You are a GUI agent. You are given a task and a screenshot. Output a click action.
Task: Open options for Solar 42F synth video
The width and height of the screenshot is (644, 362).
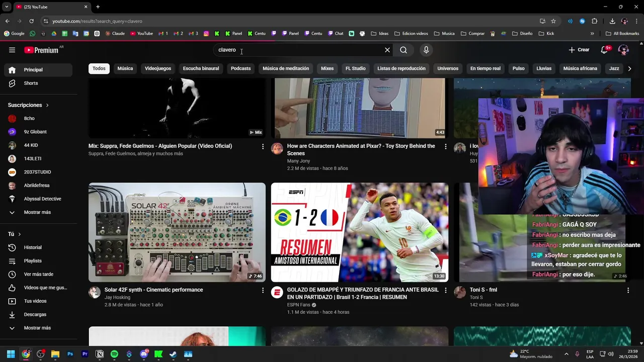(263, 290)
